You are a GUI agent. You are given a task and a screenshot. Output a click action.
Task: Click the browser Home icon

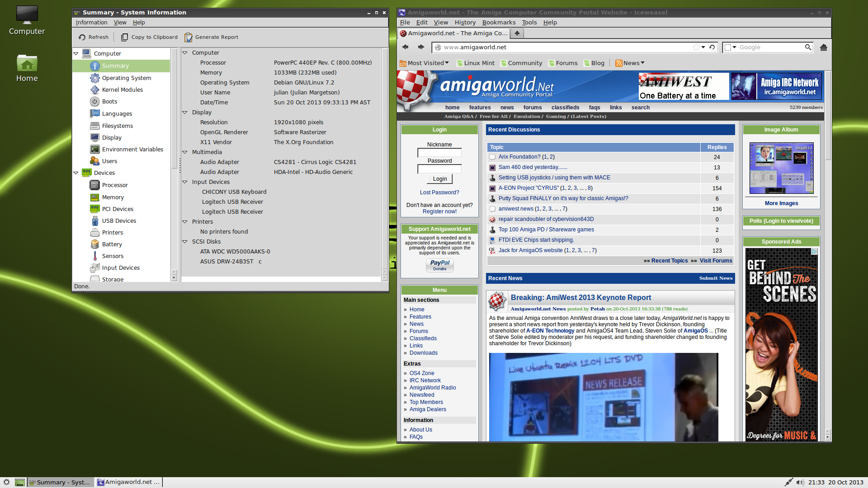click(x=823, y=47)
